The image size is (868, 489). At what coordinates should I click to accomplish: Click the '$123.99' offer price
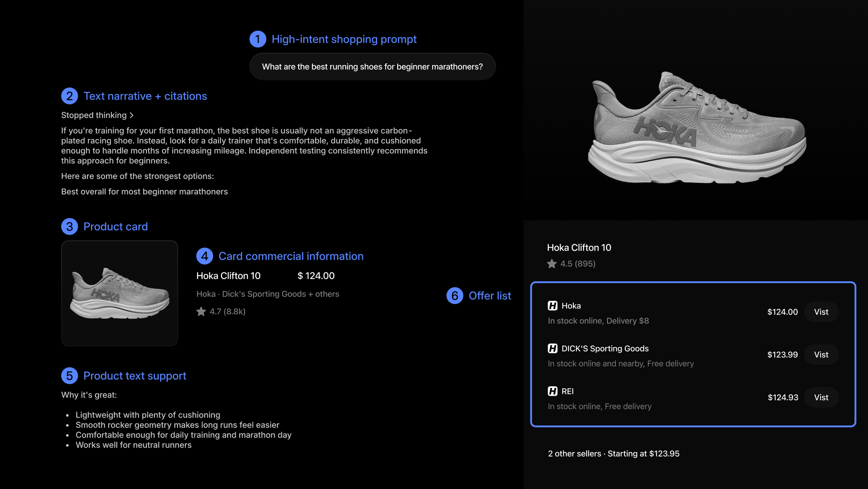(x=782, y=355)
